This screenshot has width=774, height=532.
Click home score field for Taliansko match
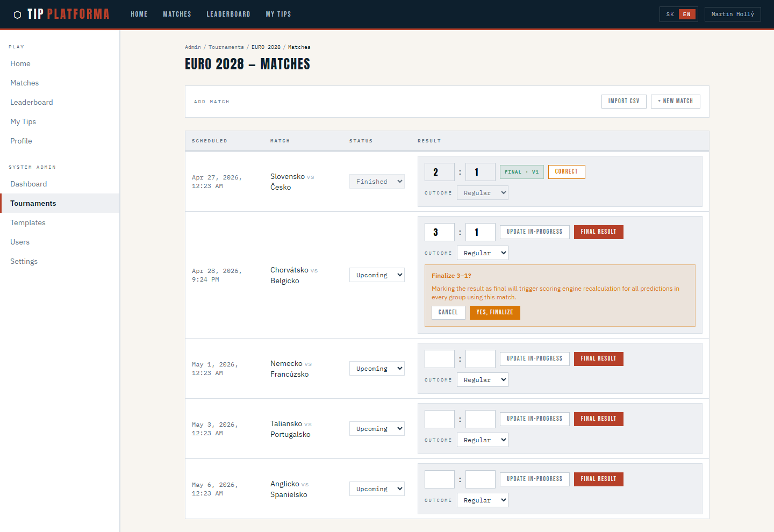click(x=439, y=419)
